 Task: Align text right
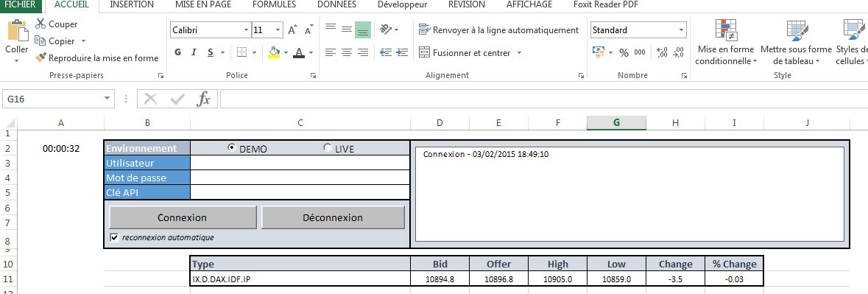pos(363,52)
